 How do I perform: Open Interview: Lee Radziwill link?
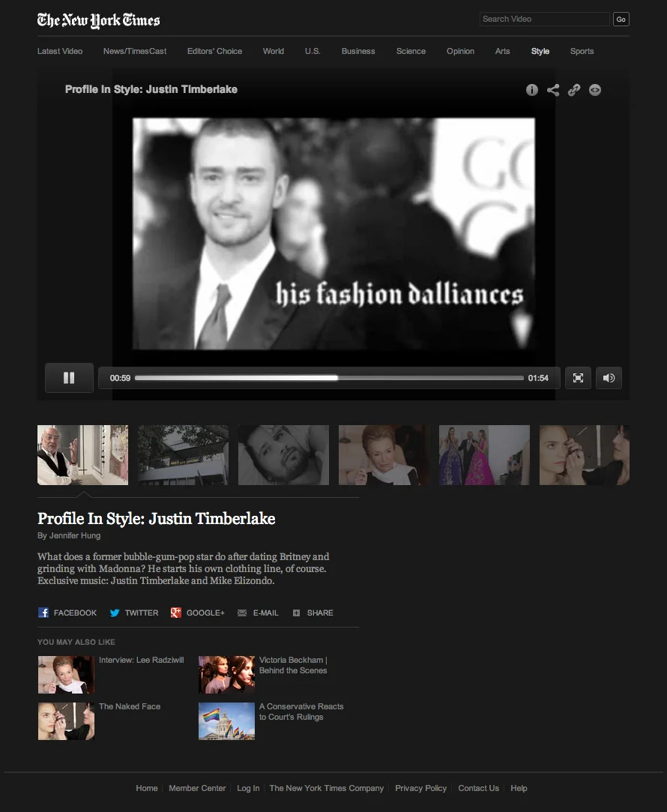(x=141, y=660)
